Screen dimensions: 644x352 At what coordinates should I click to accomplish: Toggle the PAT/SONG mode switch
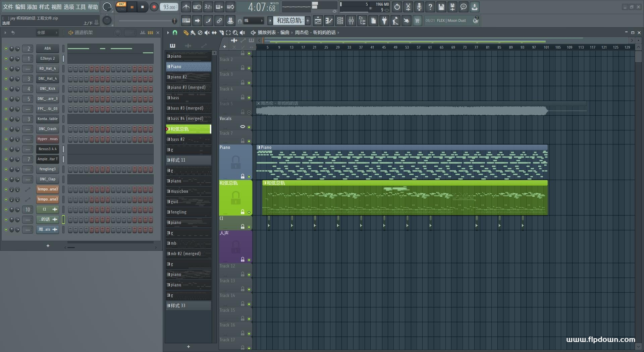click(121, 7)
